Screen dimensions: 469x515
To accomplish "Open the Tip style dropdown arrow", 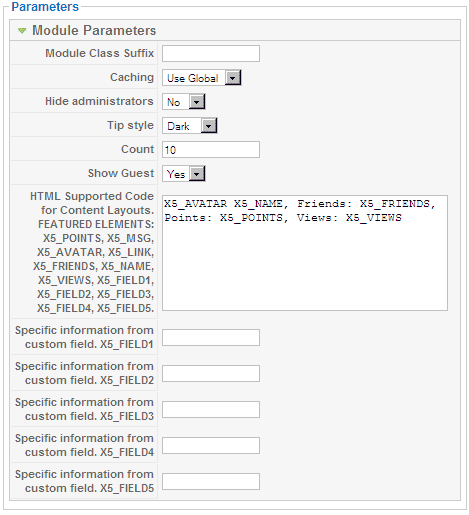I will click(209, 126).
